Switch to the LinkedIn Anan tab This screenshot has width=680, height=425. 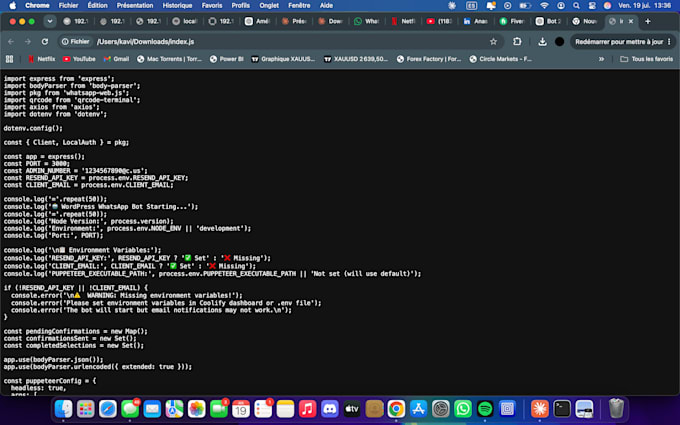476,21
